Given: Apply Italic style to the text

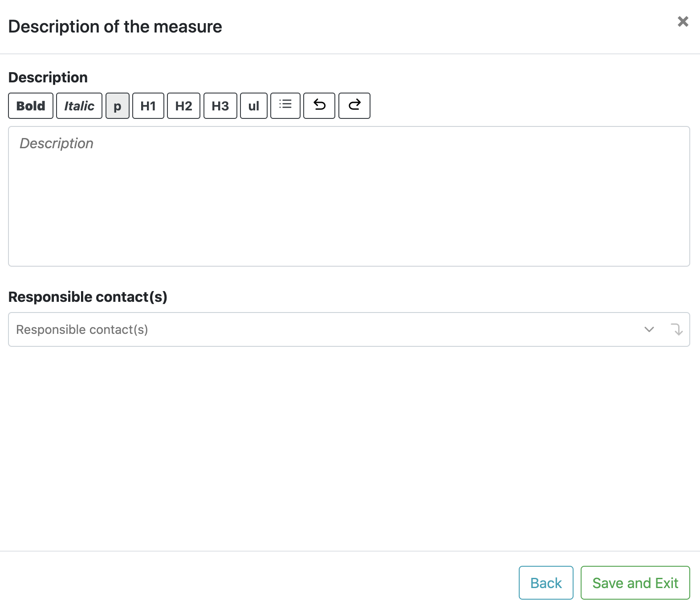Looking at the screenshot, I should coord(79,106).
